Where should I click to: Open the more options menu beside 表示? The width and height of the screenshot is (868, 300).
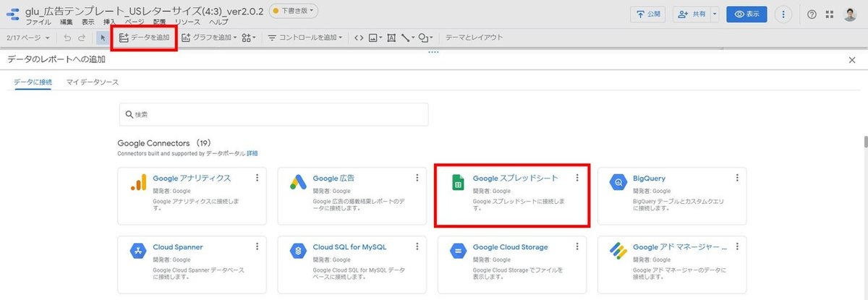coord(783,14)
